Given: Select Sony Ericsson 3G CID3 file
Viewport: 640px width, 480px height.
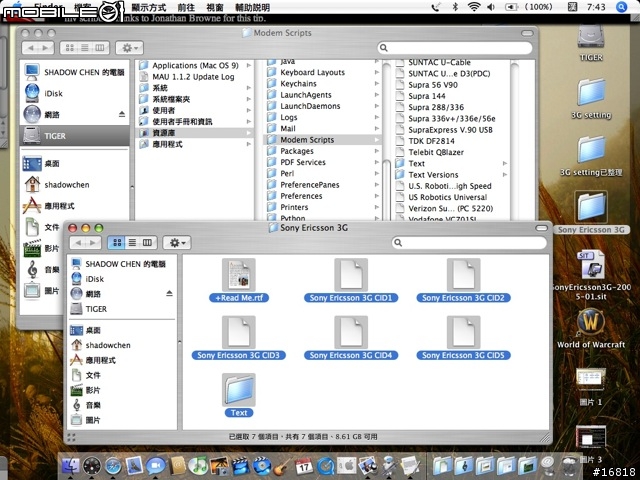Looking at the screenshot, I should pos(239,338).
